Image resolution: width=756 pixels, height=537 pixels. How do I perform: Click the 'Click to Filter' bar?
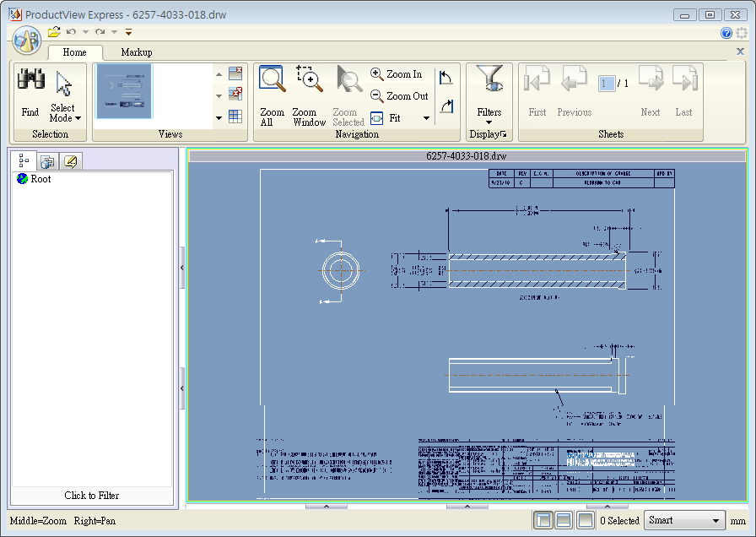(92, 496)
